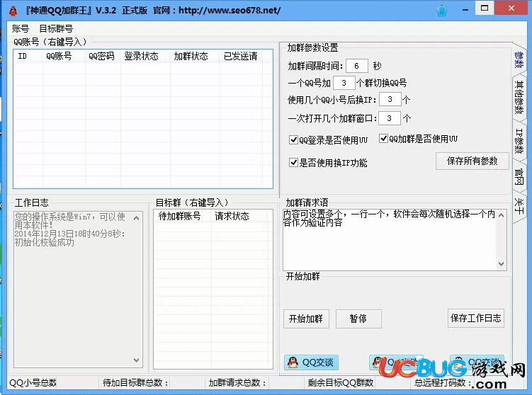This screenshot has height=395, width=532.
Task: Click the 工作日志 scroll up arrow
Action: coord(137,218)
